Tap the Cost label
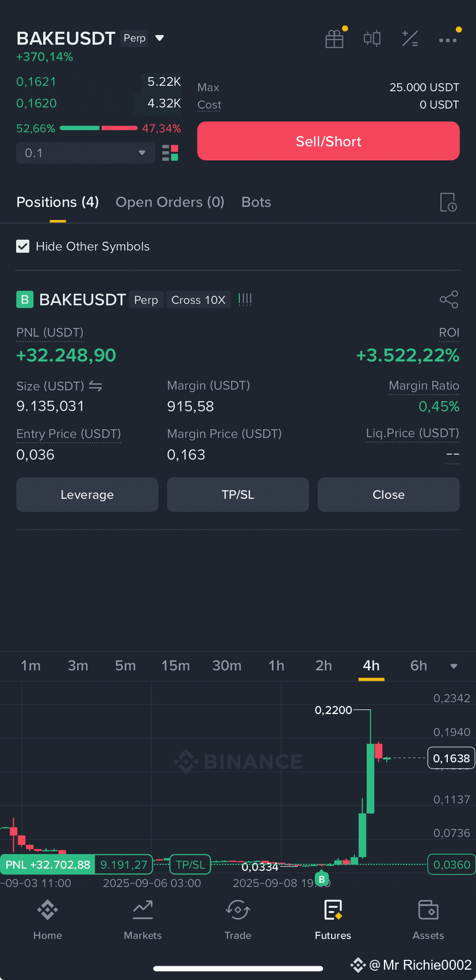Image resolution: width=476 pixels, height=980 pixels. tap(209, 105)
